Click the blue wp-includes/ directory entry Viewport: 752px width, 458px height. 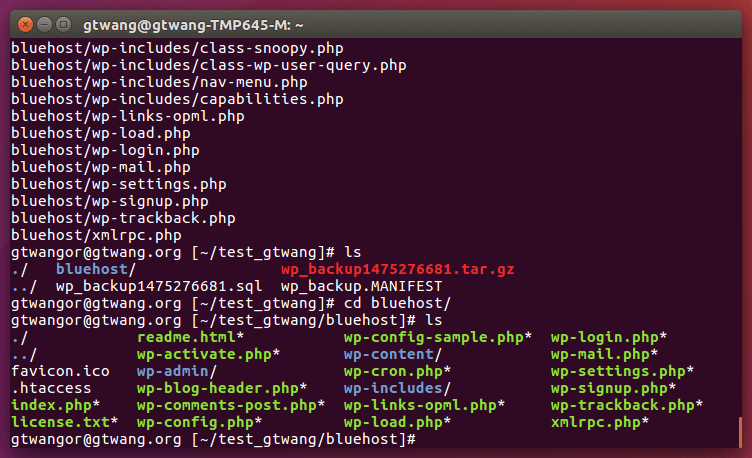[397, 388]
